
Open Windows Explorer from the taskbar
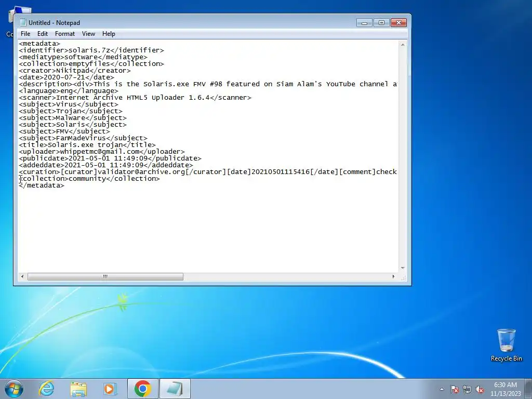pyautogui.click(x=78, y=389)
